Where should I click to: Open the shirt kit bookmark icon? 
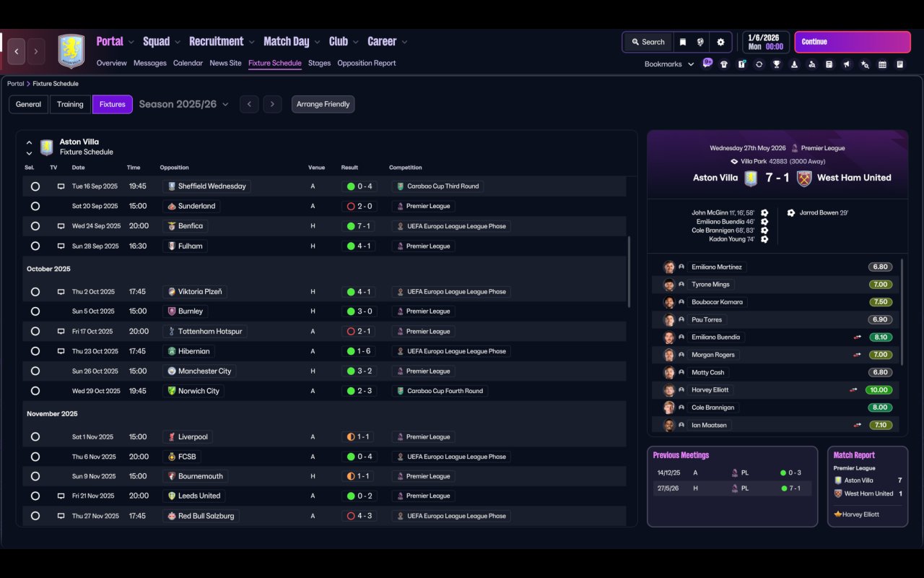coord(724,64)
